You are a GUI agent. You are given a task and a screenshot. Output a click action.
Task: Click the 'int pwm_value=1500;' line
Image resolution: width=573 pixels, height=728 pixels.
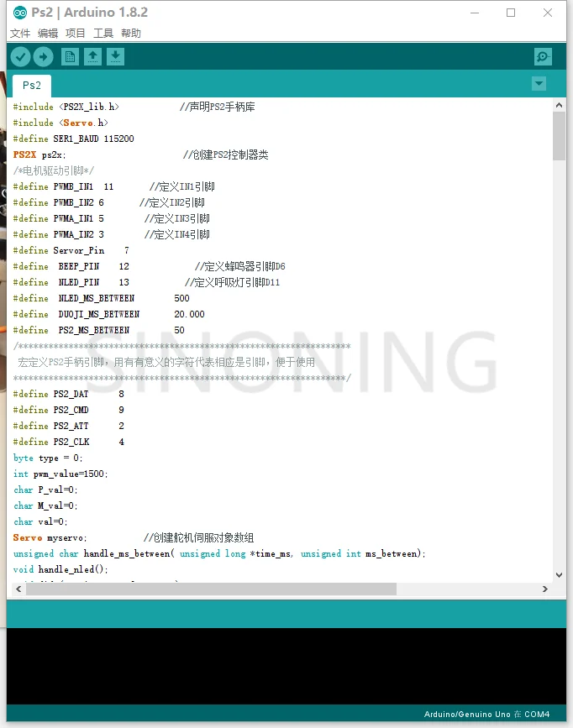60,474
